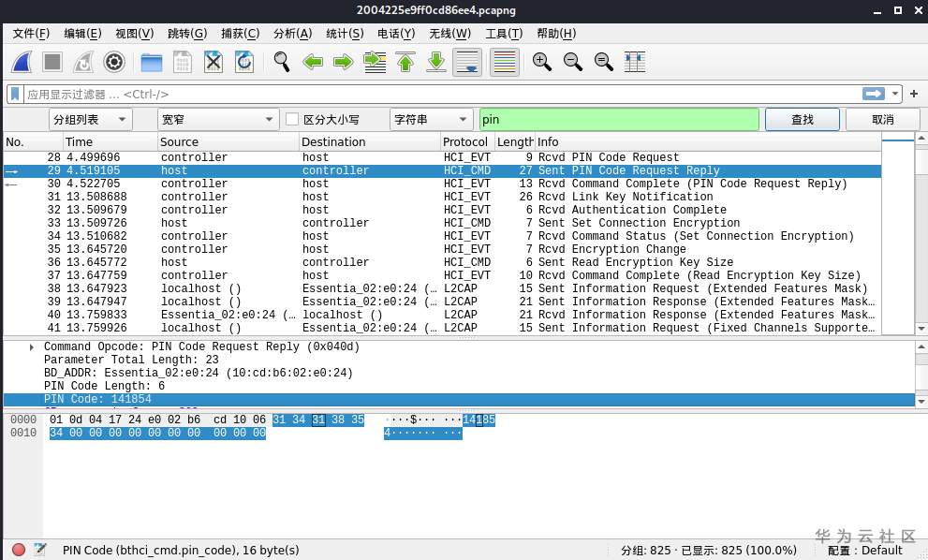Screen dimensions: 928x560
Task: Open the find packet magnifier
Action: 282,62
